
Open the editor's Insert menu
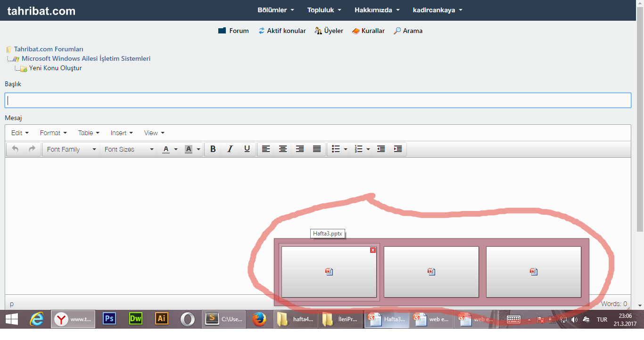click(122, 133)
